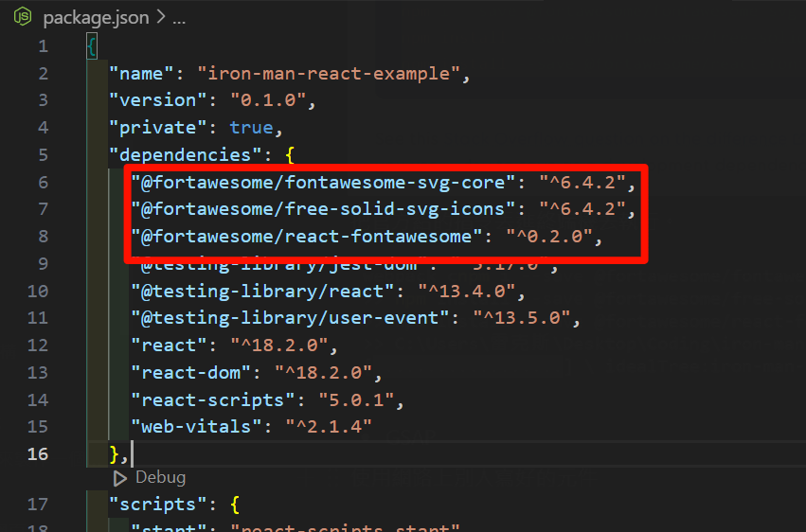Click the "^2.1.4" version value
The image size is (806, 532).
(329, 427)
